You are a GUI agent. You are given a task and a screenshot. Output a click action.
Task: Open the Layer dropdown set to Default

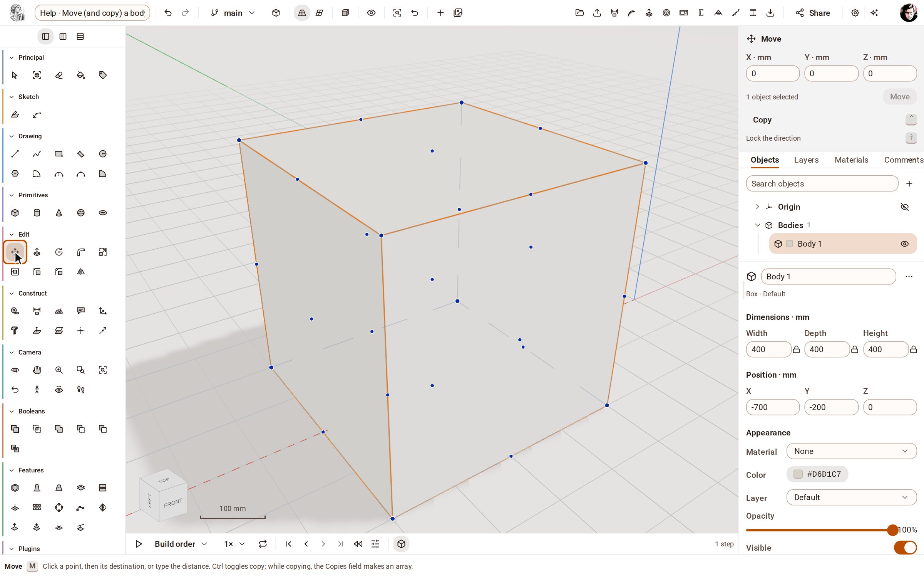[x=851, y=497]
